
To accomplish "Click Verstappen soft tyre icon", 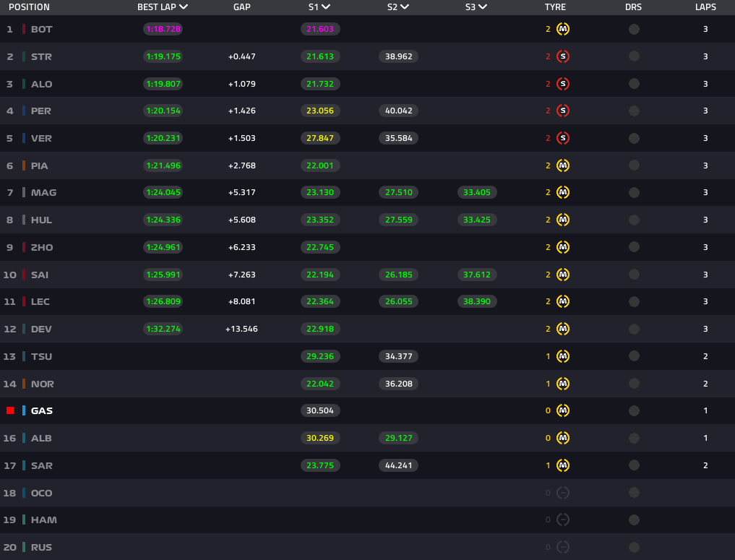I will (x=563, y=138).
